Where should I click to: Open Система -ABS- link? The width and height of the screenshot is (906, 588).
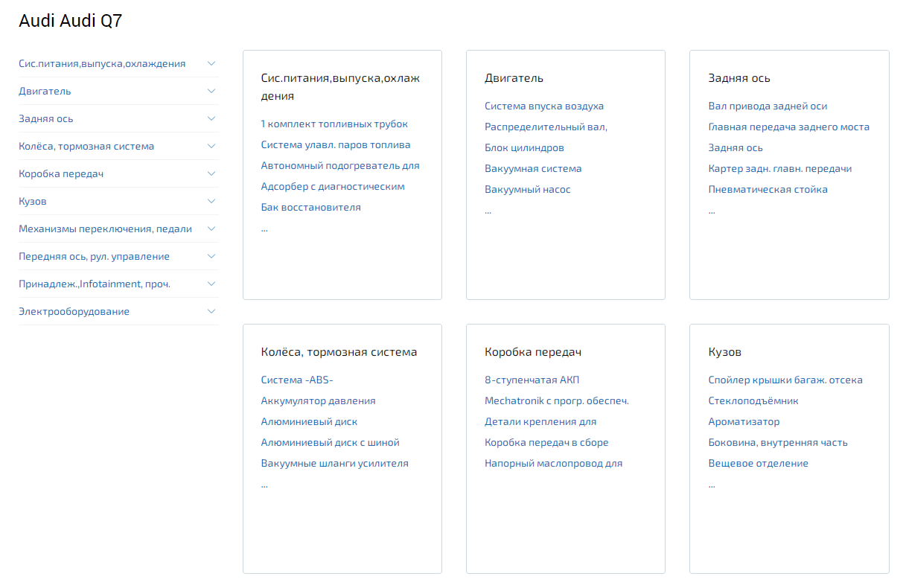click(x=297, y=380)
